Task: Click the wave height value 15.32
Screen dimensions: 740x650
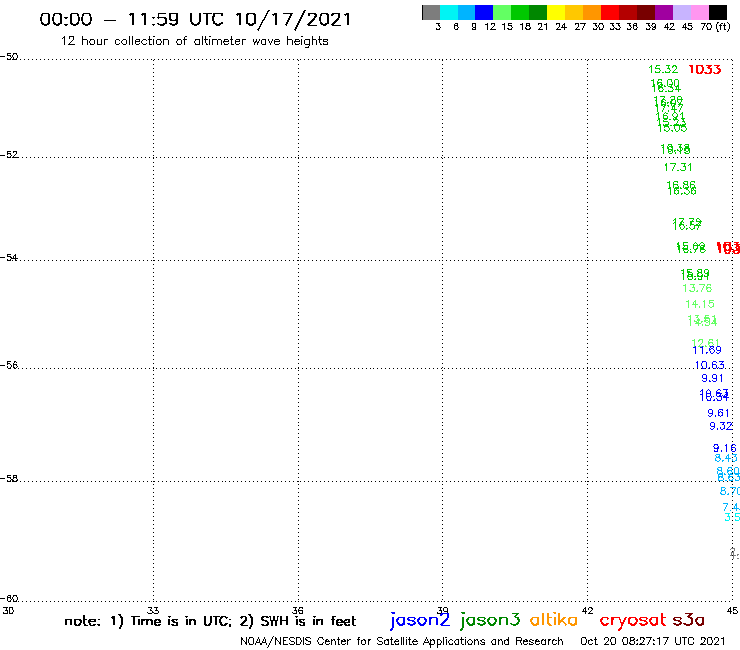Action: [663, 69]
